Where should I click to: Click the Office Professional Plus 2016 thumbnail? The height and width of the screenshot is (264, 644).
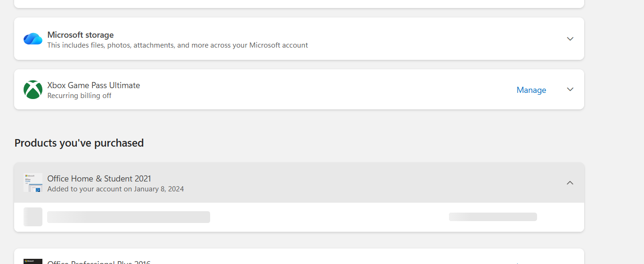click(x=33, y=261)
